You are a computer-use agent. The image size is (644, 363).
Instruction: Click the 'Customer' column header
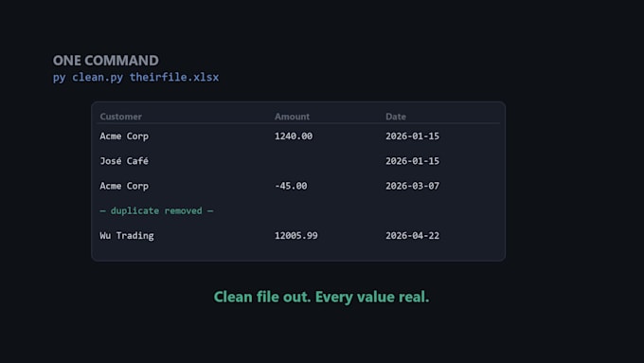tap(121, 117)
